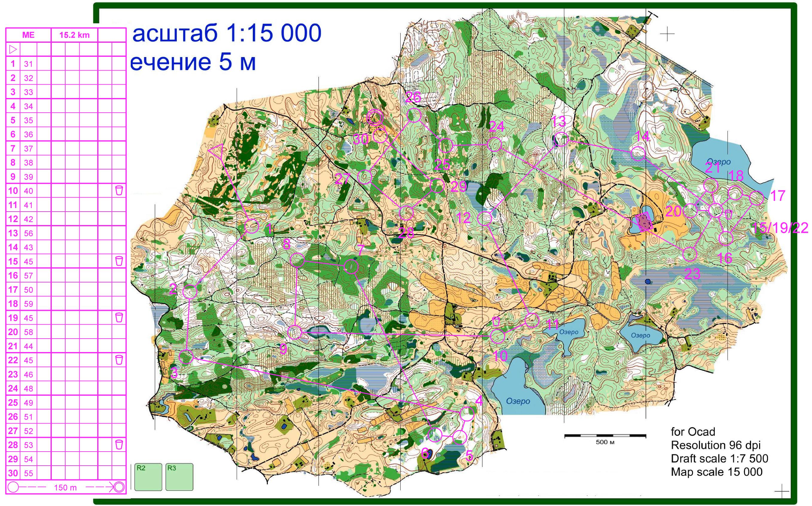Screen dimensions: 812x506
Task: Click control circle 26 on the map
Action: pyautogui.click(x=413, y=115)
